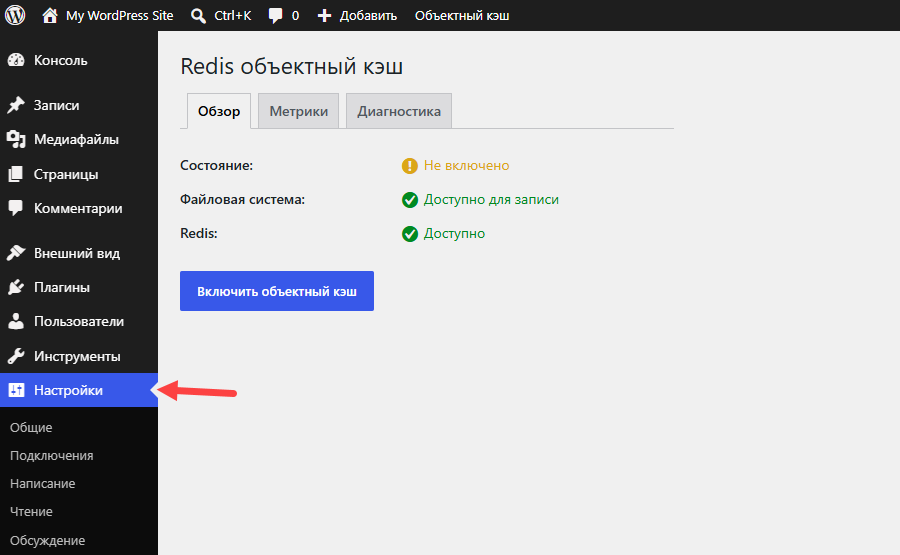Image resolution: width=900 pixels, height=555 pixels.
Task: Click the search magnifier icon in admin bar
Action: coord(199,16)
